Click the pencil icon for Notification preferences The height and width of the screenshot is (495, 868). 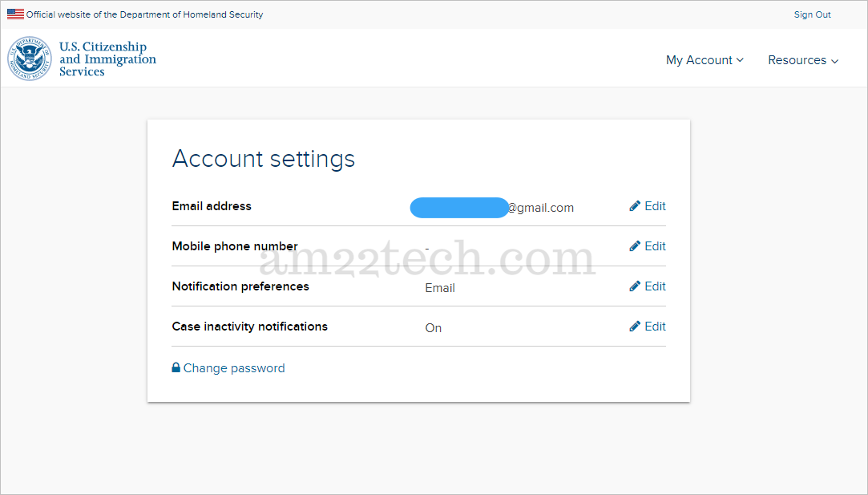[635, 286]
